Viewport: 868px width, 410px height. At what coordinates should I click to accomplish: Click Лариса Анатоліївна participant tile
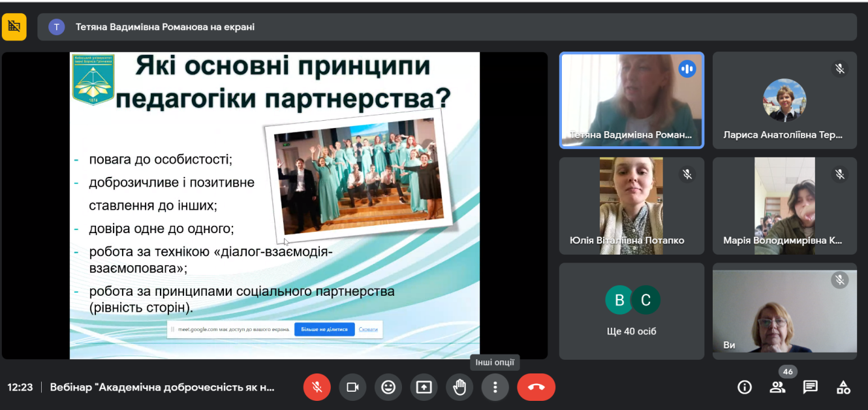point(784,100)
